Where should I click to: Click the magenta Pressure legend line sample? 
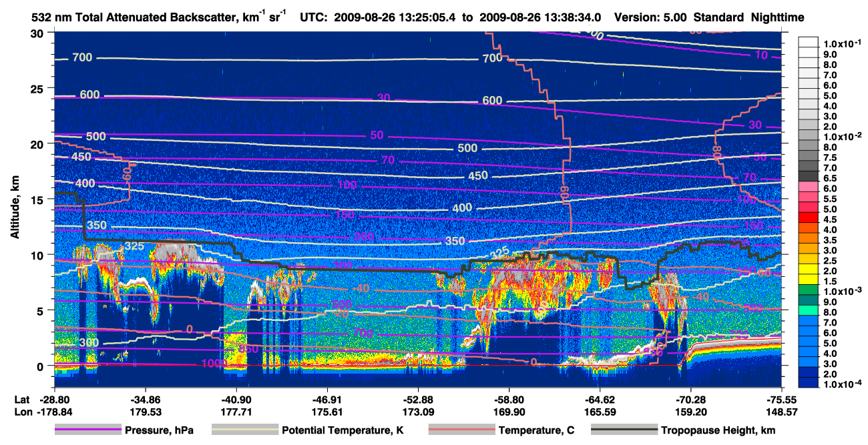click(89, 430)
